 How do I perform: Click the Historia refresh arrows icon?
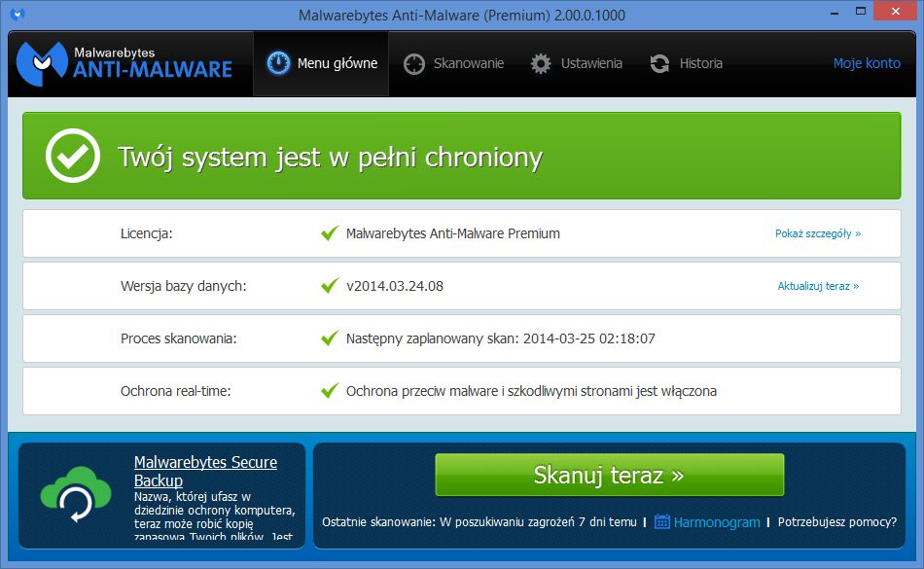point(659,63)
